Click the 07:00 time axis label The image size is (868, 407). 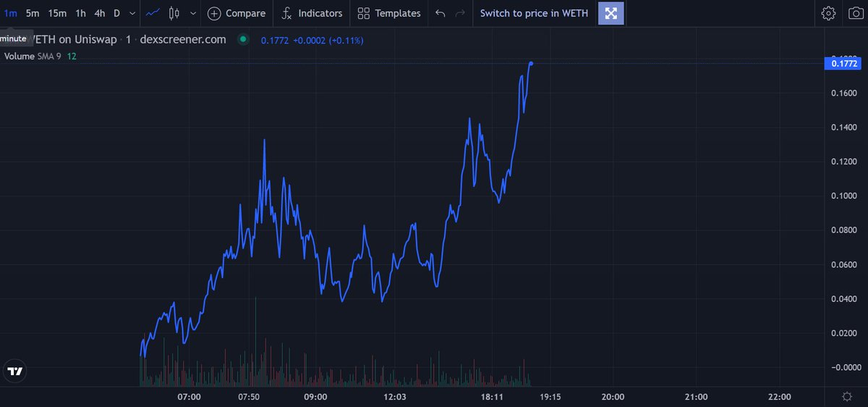(x=189, y=397)
